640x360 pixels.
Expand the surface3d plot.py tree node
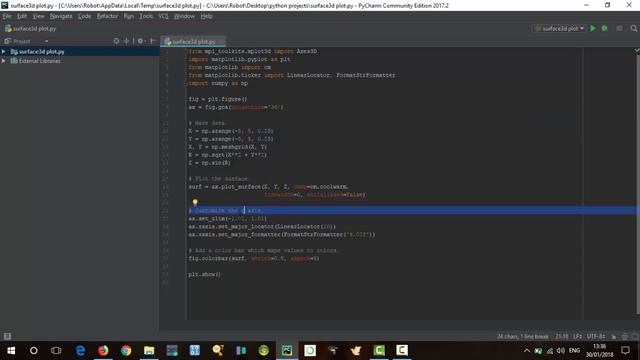point(4,51)
